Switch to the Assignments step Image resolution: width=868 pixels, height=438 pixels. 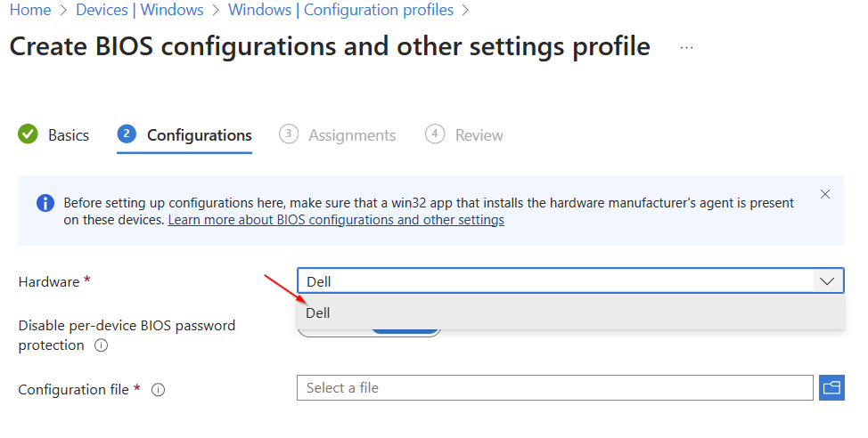point(351,135)
